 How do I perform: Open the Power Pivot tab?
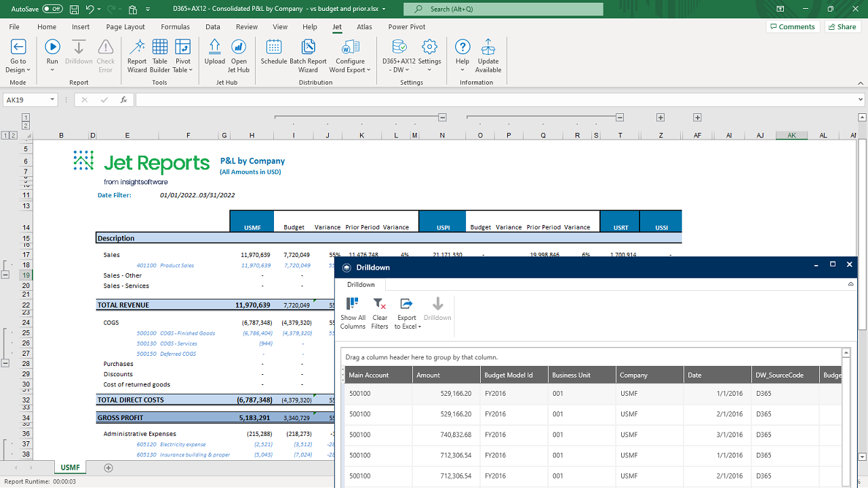pos(407,27)
